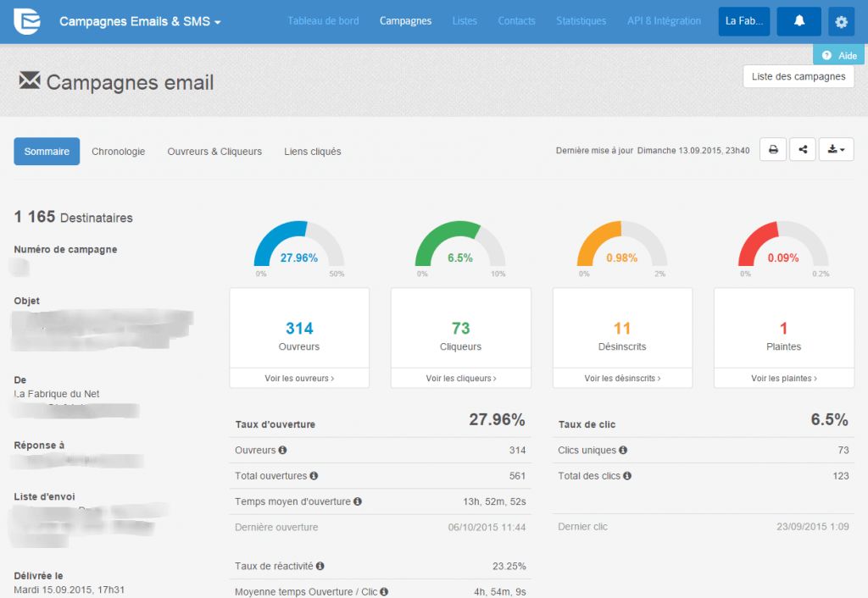Image resolution: width=868 pixels, height=598 pixels.
Task: Switch to the Chronologie tab
Action: point(118,152)
